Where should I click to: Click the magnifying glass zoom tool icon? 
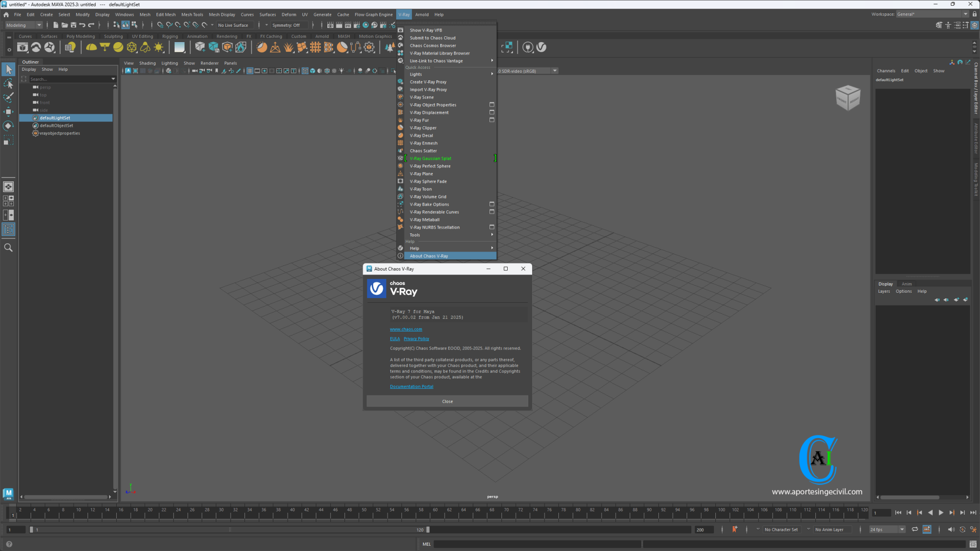tap(8, 247)
